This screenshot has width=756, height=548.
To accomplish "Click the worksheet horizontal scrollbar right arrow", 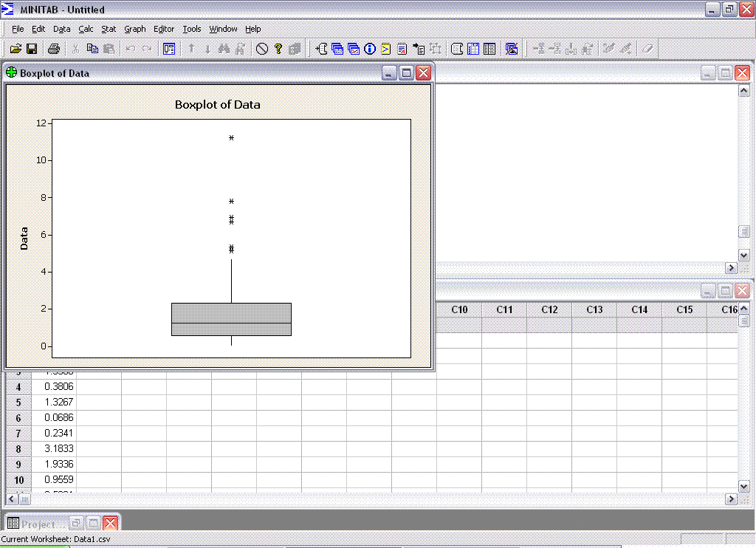I will pyautogui.click(x=731, y=499).
